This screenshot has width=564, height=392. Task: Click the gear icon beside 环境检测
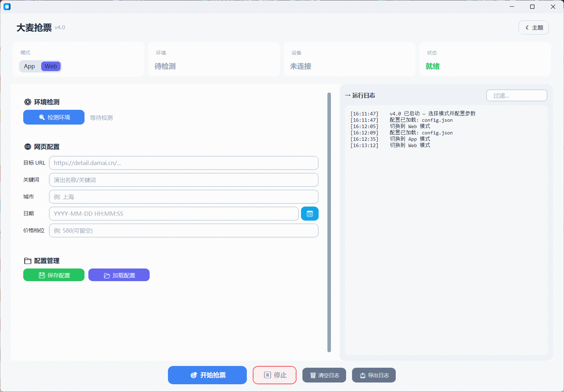28,102
